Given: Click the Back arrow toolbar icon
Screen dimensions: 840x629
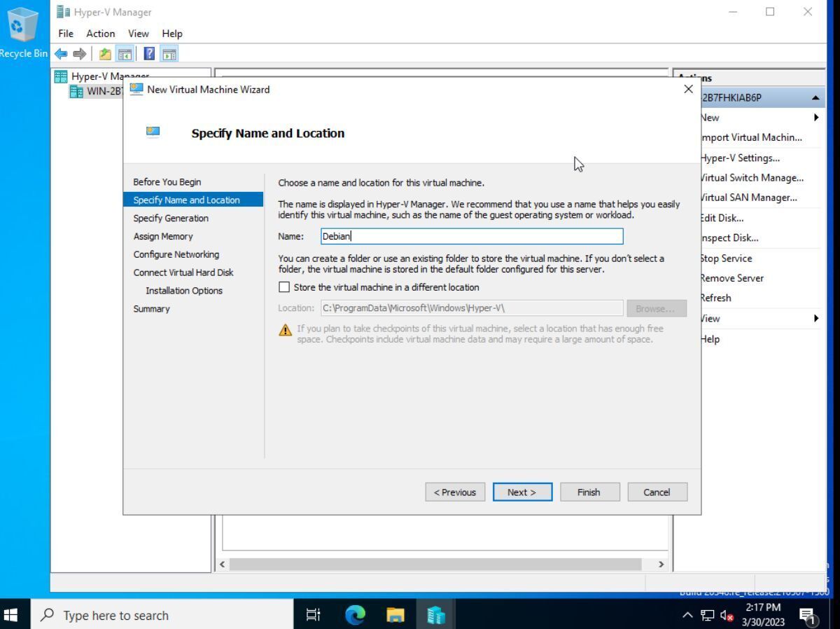Looking at the screenshot, I should 61,54.
